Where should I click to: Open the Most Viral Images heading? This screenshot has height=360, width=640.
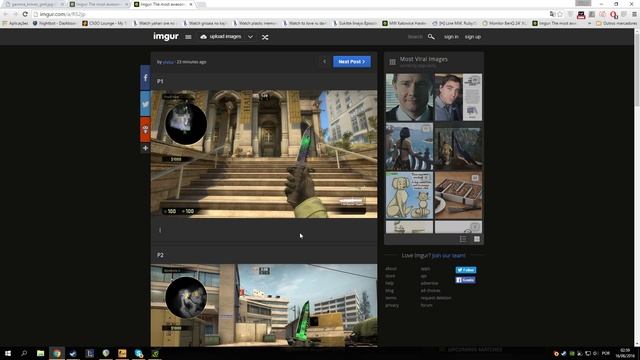click(424, 59)
